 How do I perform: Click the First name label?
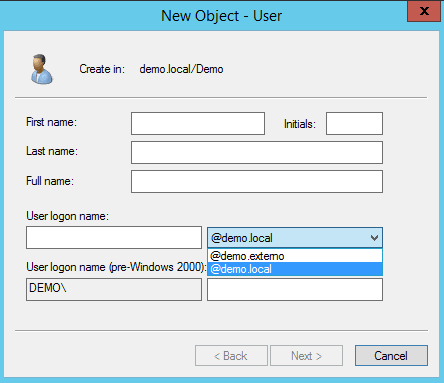click(51, 122)
